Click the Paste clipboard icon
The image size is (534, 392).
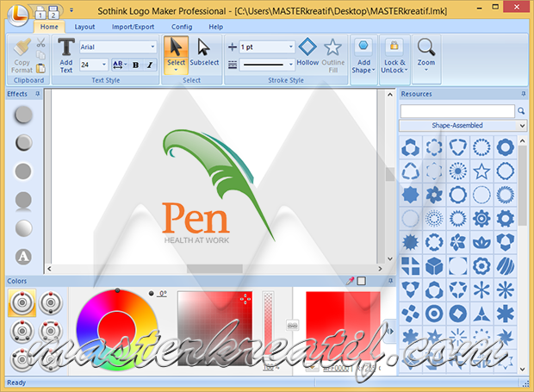pos(40,68)
